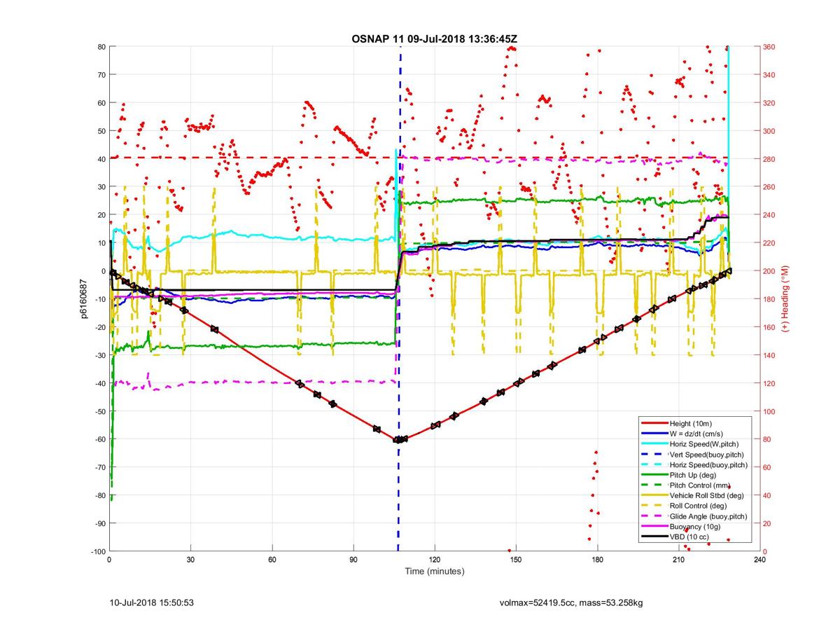Click left y-axis tick label 40

pos(101,159)
